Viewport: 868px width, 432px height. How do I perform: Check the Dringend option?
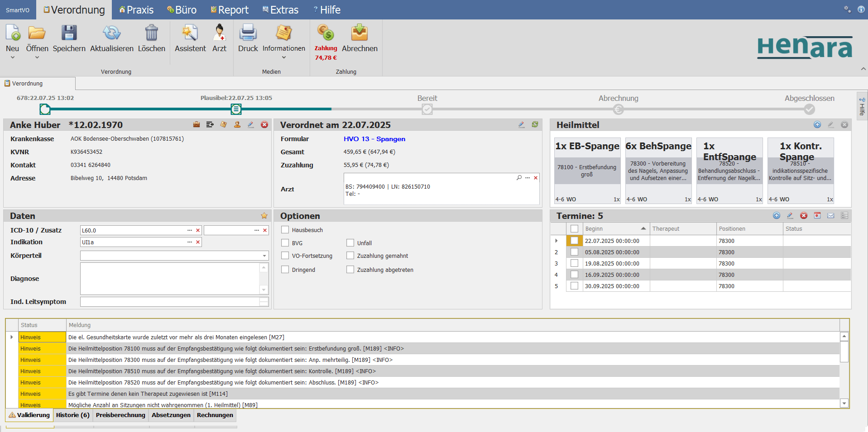click(285, 270)
